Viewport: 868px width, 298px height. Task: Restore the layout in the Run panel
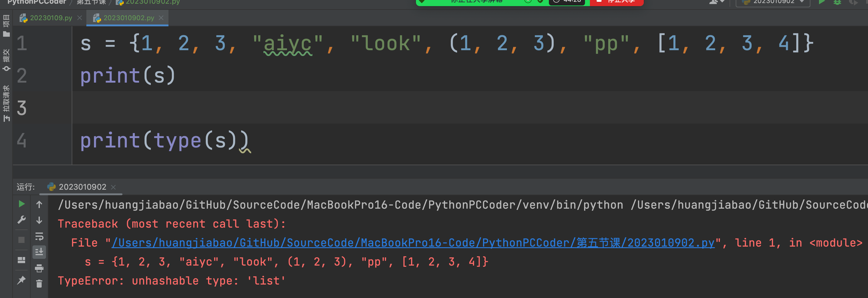click(x=21, y=260)
